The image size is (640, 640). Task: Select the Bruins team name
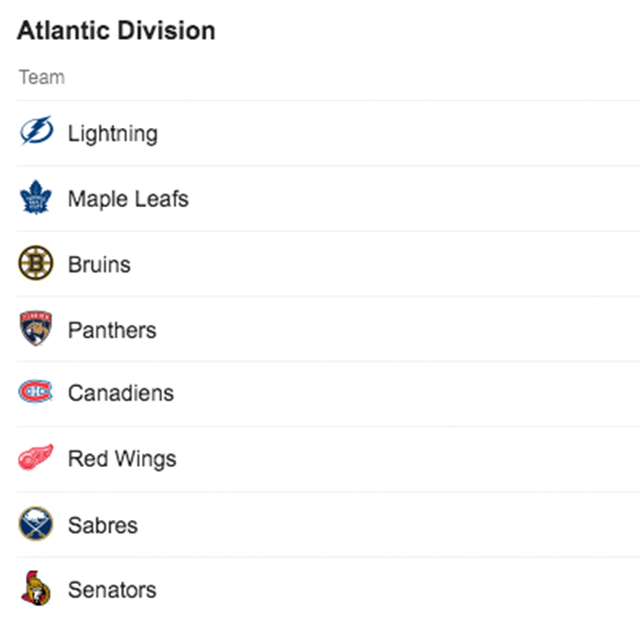[99, 264]
